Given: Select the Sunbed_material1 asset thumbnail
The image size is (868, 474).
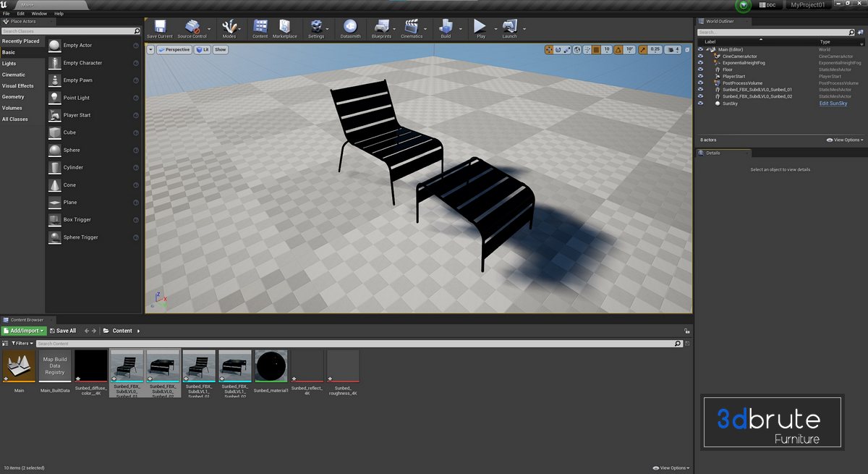Looking at the screenshot, I should pyautogui.click(x=271, y=367).
